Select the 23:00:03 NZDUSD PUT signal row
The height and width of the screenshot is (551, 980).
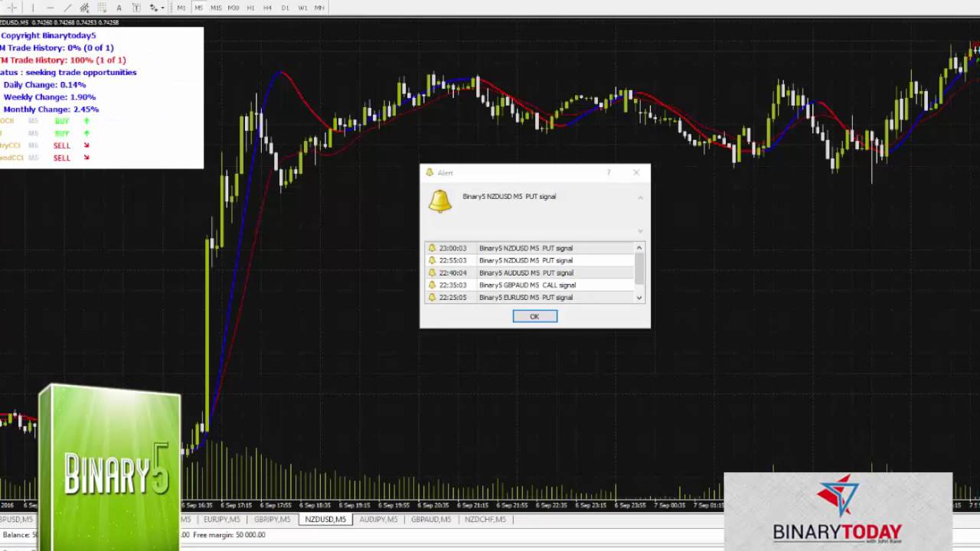[x=530, y=248]
